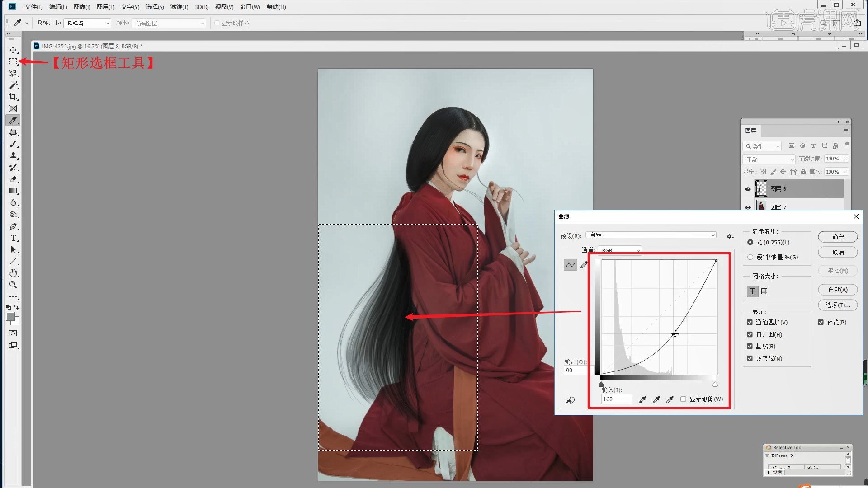Image resolution: width=868 pixels, height=488 pixels.
Task: Select the Horizontal Type tool
Action: tap(13, 238)
